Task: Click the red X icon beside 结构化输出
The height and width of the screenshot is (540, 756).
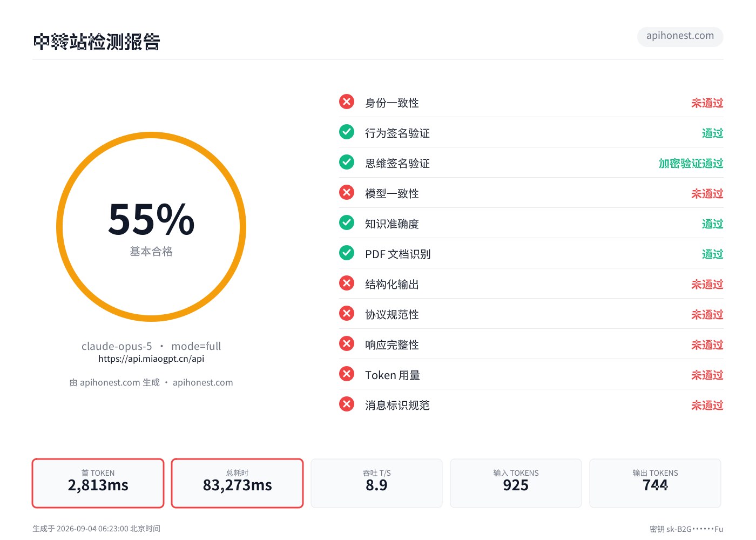Action: [x=347, y=283]
